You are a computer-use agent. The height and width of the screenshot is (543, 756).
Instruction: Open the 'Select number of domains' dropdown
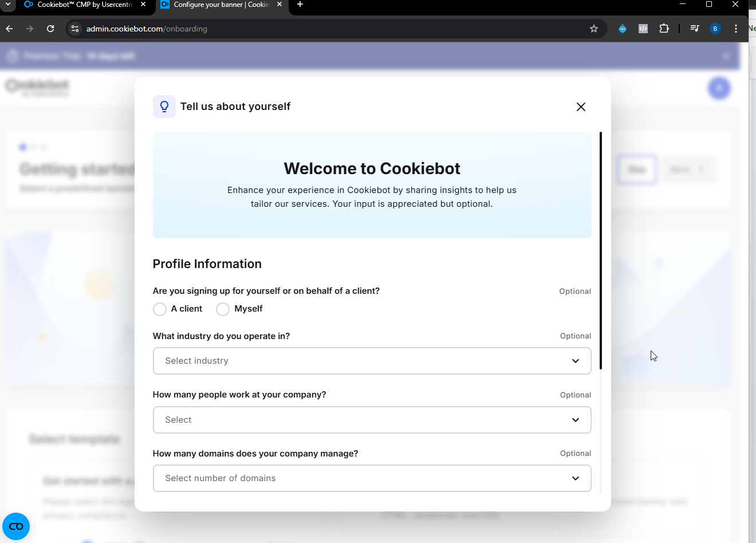click(372, 478)
